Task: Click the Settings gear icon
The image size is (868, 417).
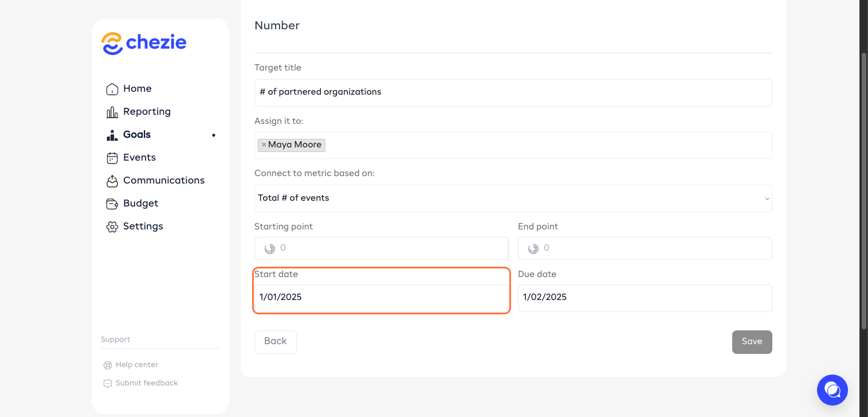Action: [x=112, y=227]
